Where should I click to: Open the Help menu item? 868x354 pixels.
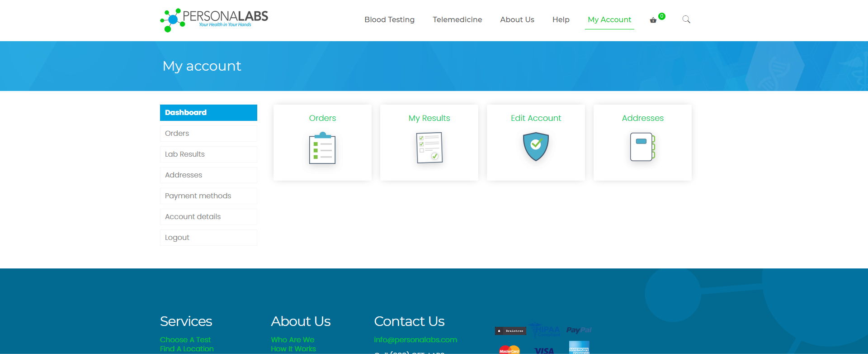(561, 19)
